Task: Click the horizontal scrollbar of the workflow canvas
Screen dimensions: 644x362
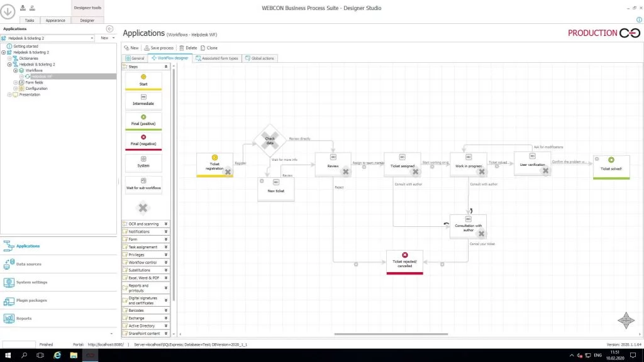Action: [x=391, y=334]
